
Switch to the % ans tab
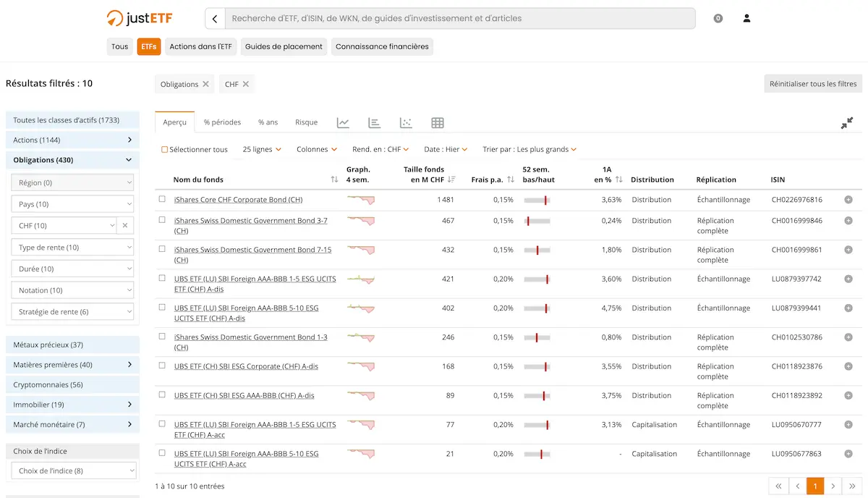[x=268, y=122]
